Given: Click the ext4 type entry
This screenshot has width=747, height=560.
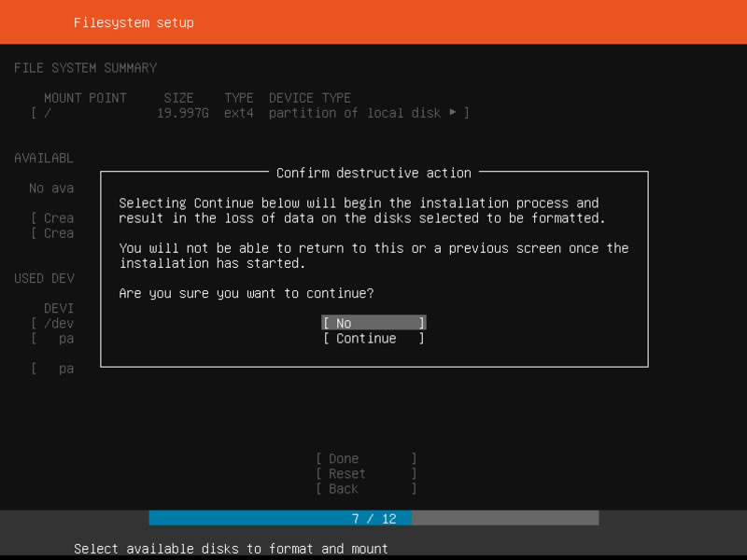Looking at the screenshot, I should tap(239, 113).
